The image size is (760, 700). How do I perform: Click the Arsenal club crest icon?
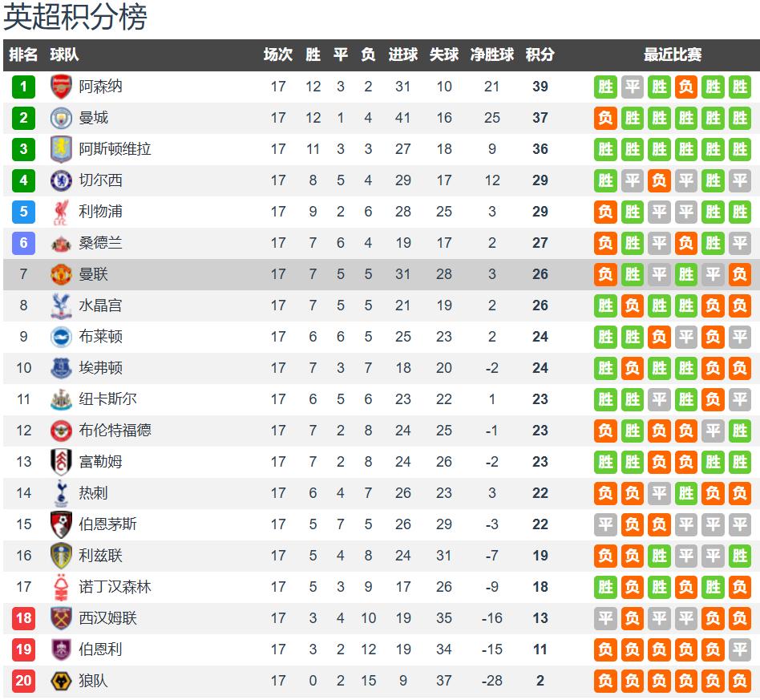[x=62, y=87]
